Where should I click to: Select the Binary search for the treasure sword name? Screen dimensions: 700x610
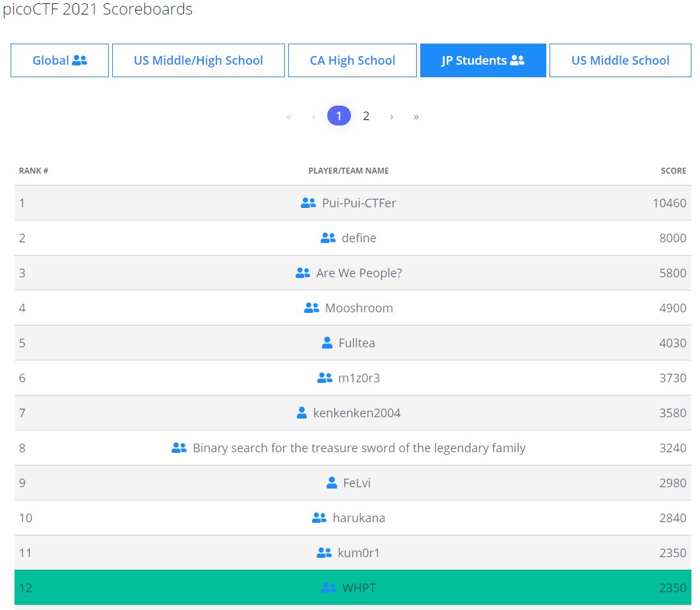pyautogui.click(x=359, y=448)
